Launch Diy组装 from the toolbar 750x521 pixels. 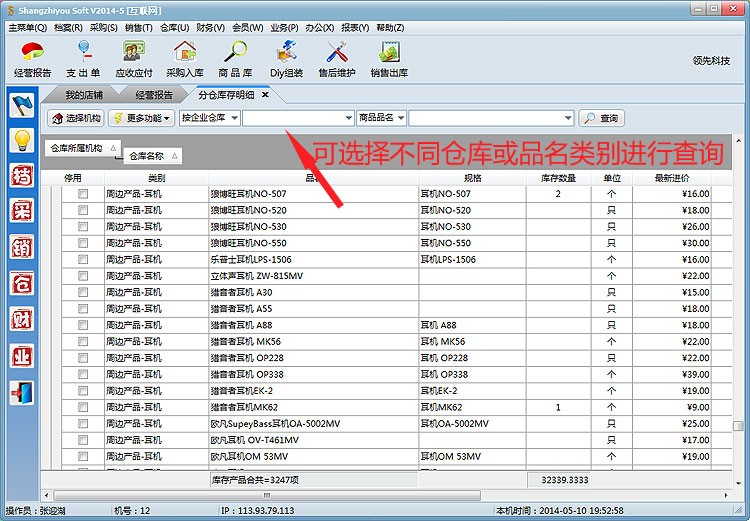click(x=286, y=58)
